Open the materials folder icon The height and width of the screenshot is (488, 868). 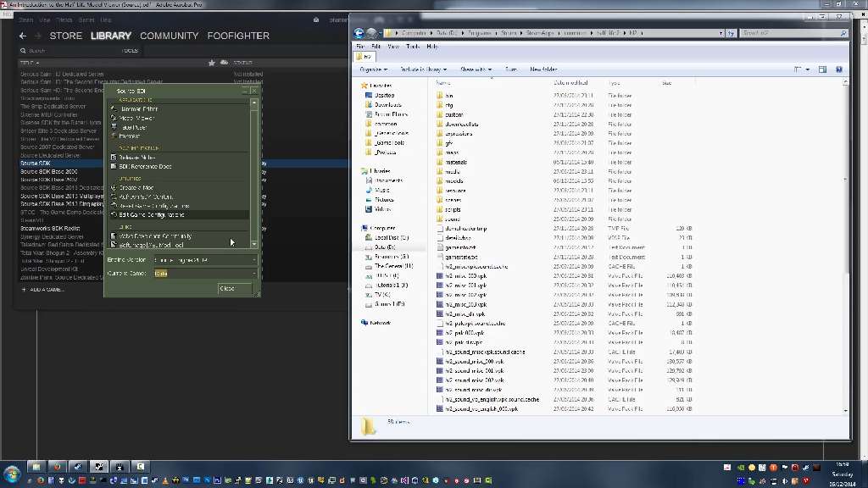440,162
